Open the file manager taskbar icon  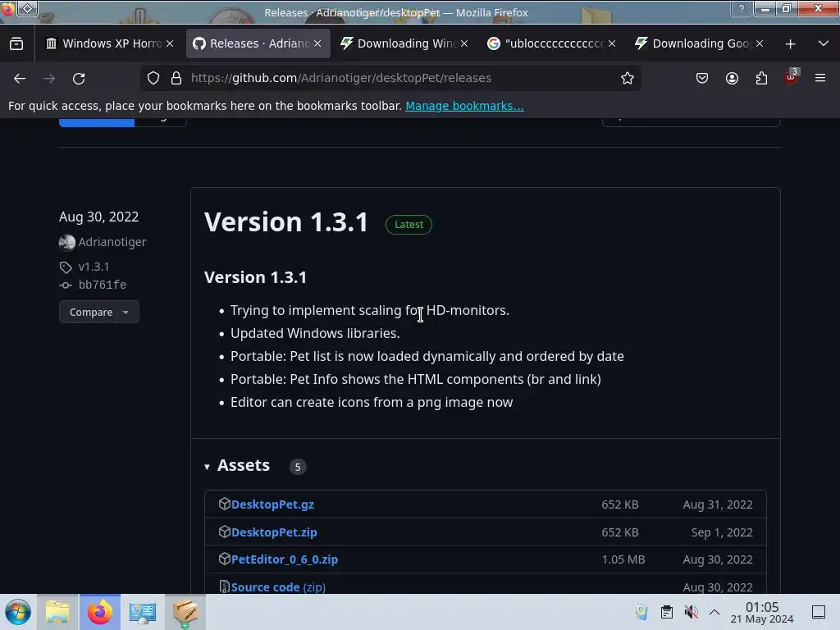coord(58,612)
